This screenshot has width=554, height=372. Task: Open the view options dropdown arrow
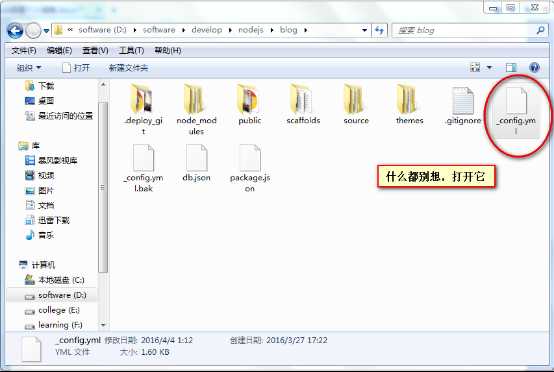(489, 67)
